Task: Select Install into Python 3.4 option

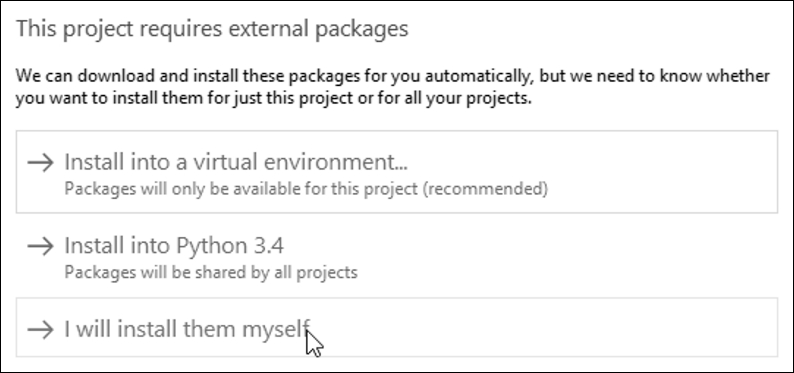Action: tap(396, 257)
